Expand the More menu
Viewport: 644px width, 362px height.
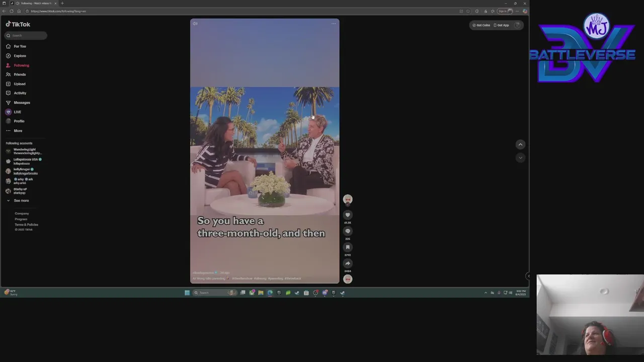click(14, 131)
